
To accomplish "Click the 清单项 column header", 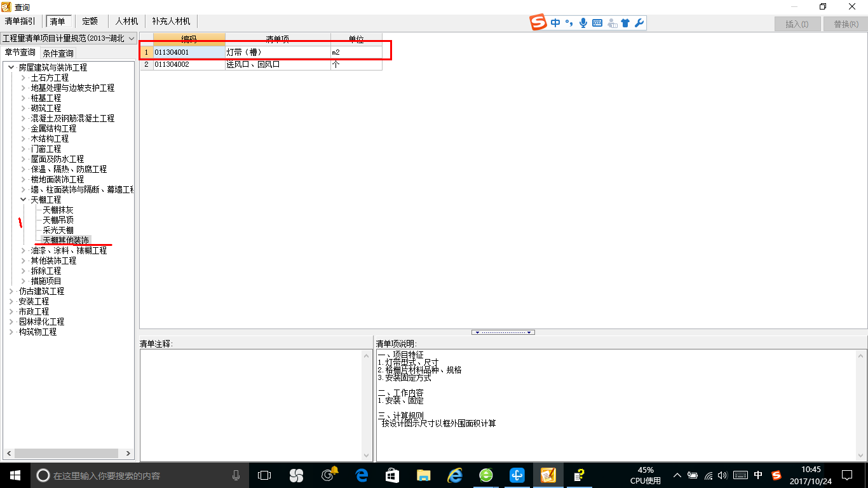I will pyautogui.click(x=278, y=39).
